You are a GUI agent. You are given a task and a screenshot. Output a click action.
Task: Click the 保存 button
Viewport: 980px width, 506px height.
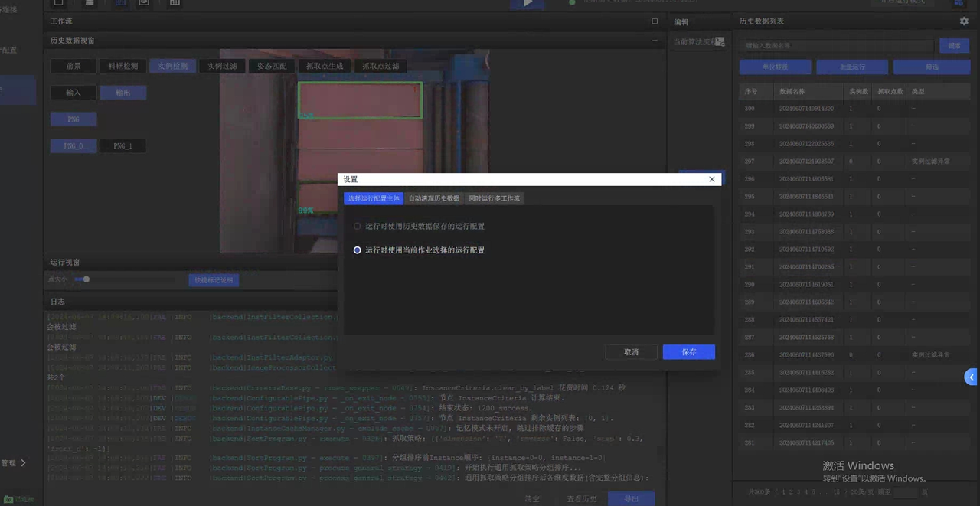point(688,352)
